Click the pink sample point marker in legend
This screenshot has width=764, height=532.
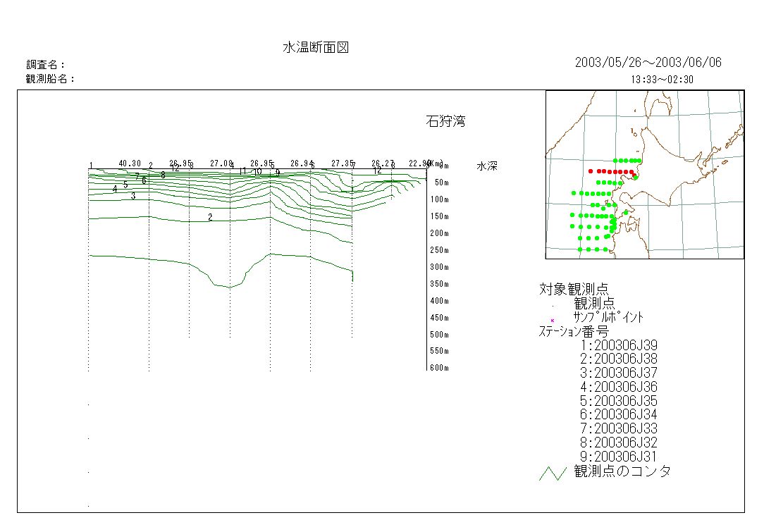pyautogui.click(x=553, y=321)
